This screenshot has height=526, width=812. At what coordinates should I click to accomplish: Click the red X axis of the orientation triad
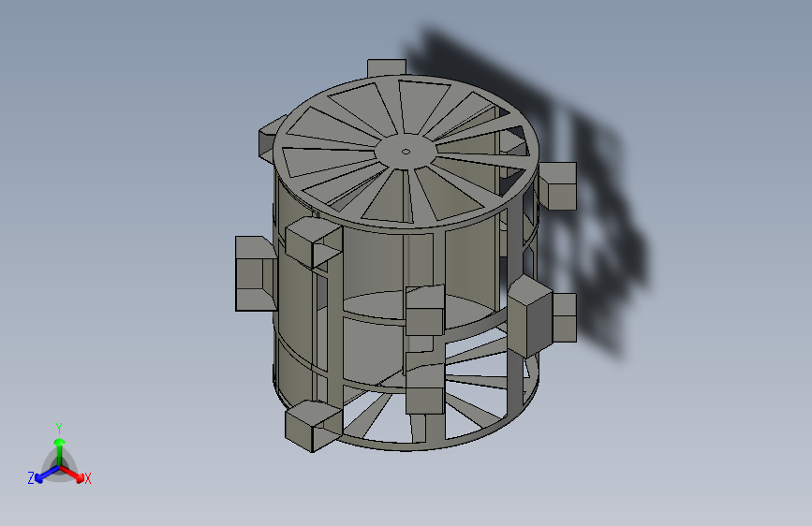point(72,474)
